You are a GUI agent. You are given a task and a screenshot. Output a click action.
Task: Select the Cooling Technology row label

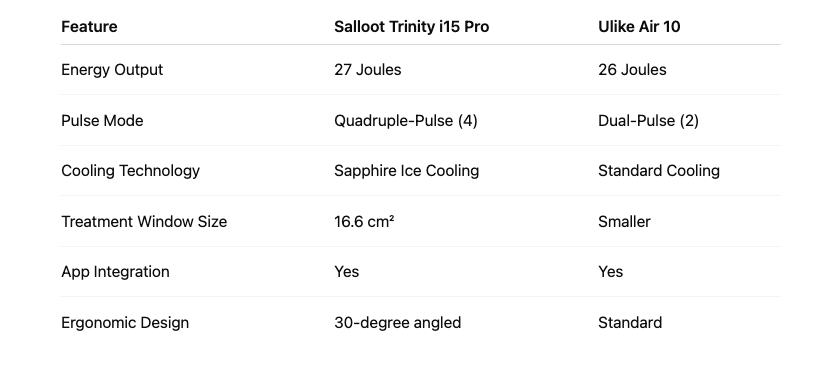130,171
